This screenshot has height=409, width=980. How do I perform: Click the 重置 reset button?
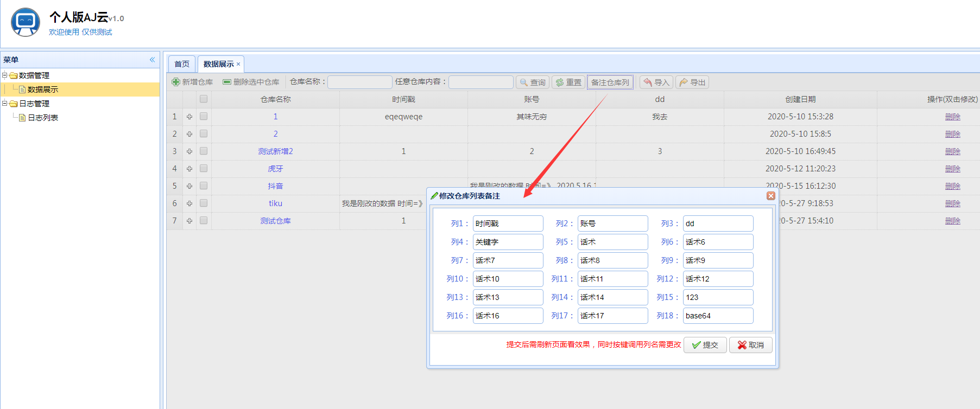(x=568, y=82)
